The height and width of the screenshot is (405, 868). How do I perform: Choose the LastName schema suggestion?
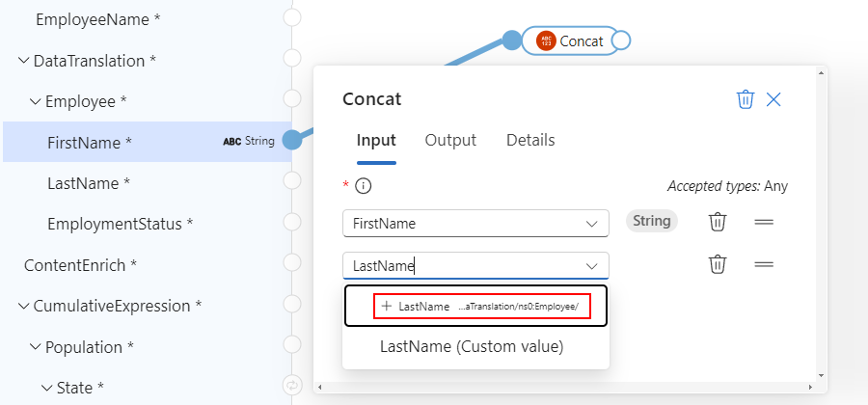coord(475,306)
